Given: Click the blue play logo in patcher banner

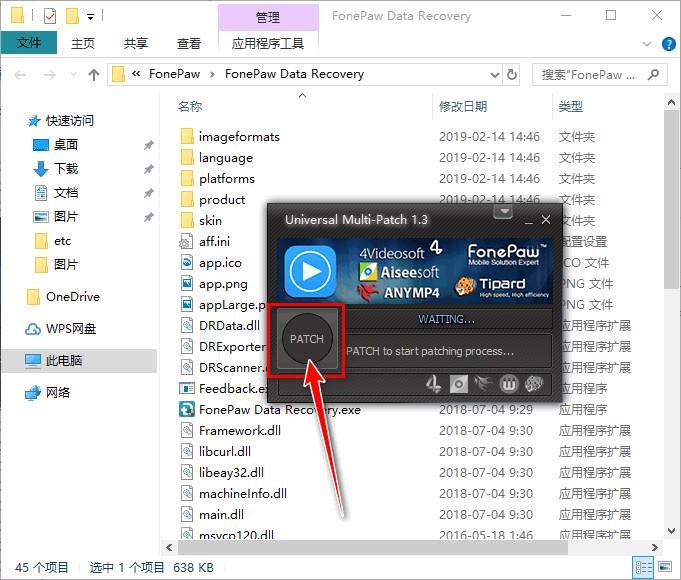Looking at the screenshot, I should pos(310,272).
